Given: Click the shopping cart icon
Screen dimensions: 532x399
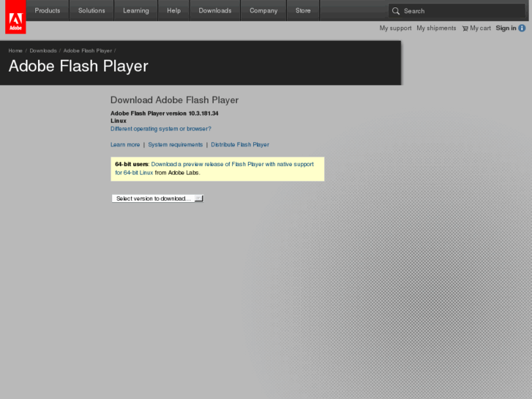Looking at the screenshot, I should click(465, 29).
